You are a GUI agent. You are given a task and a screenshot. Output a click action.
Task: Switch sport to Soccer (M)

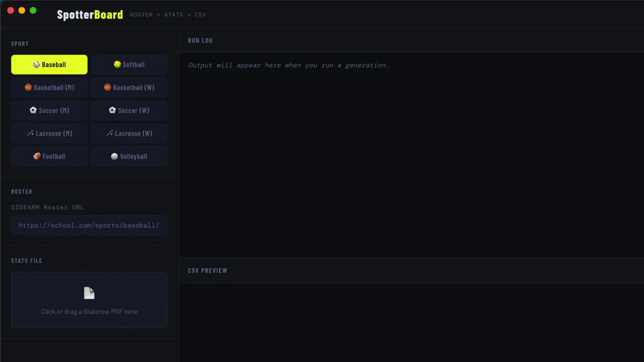click(x=49, y=110)
